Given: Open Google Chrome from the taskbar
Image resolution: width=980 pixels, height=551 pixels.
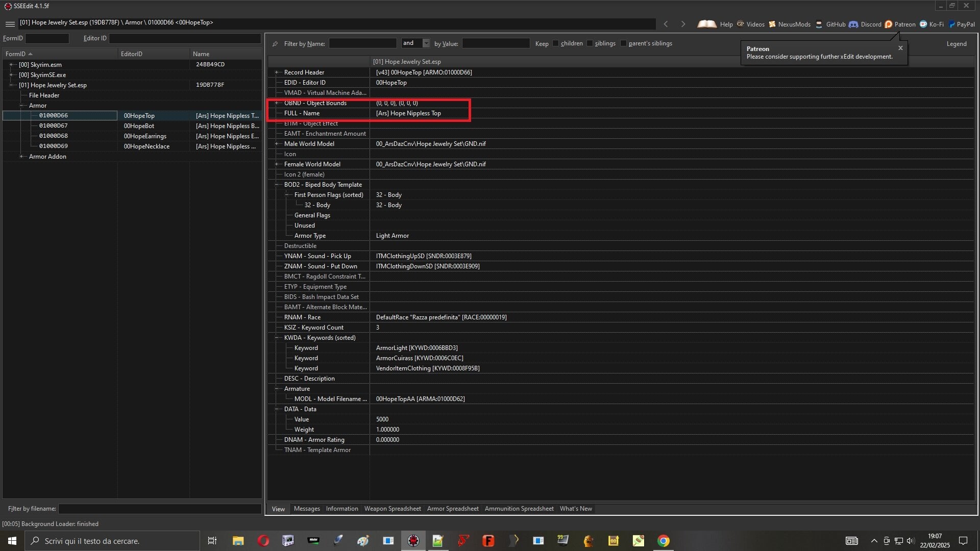Looking at the screenshot, I should pos(663,541).
